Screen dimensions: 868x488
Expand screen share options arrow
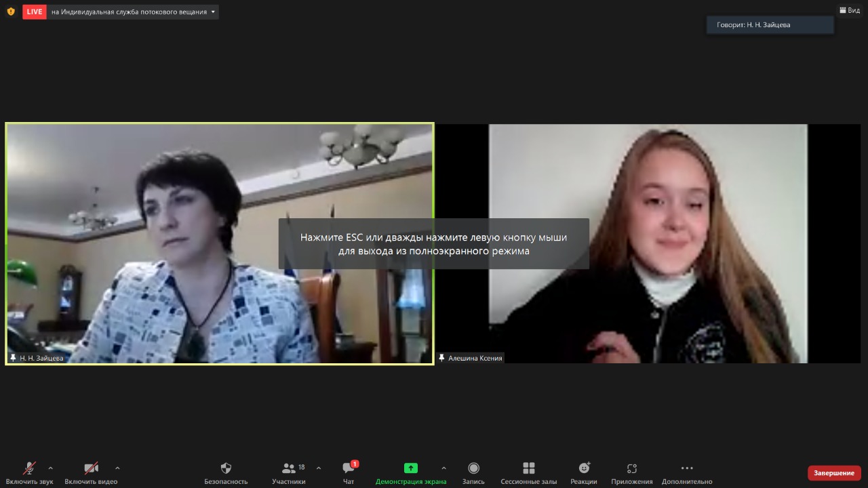(x=443, y=468)
